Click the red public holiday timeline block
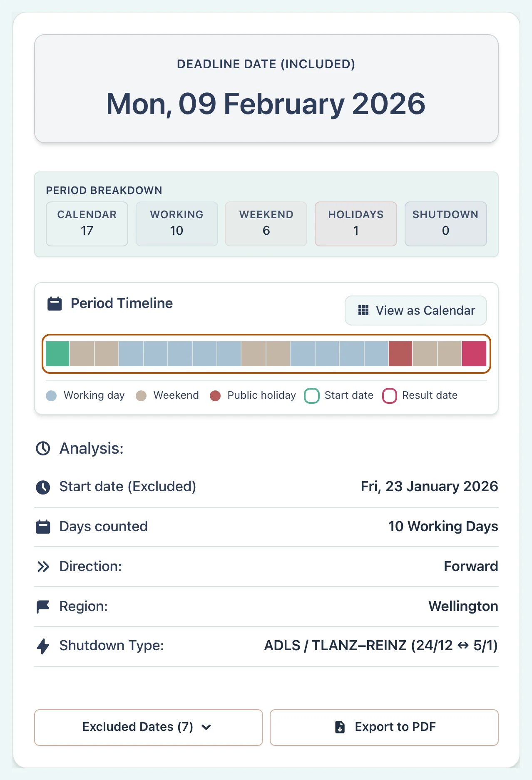Viewport: 532px width, 780px height. click(x=400, y=354)
